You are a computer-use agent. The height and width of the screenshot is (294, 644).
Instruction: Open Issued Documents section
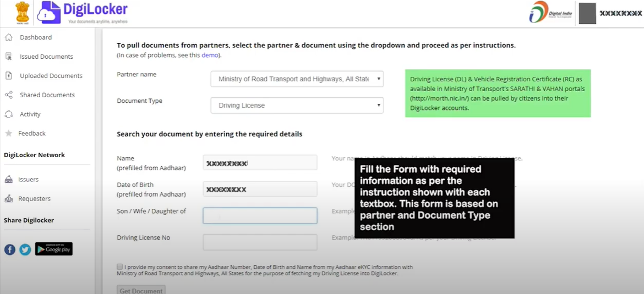[x=46, y=57]
